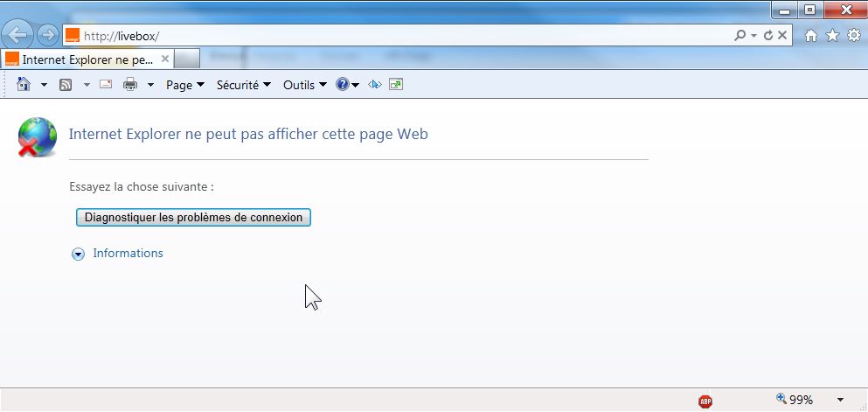The width and height of the screenshot is (868, 412).
Task: Click the RSS feeds icon
Action: click(x=66, y=85)
